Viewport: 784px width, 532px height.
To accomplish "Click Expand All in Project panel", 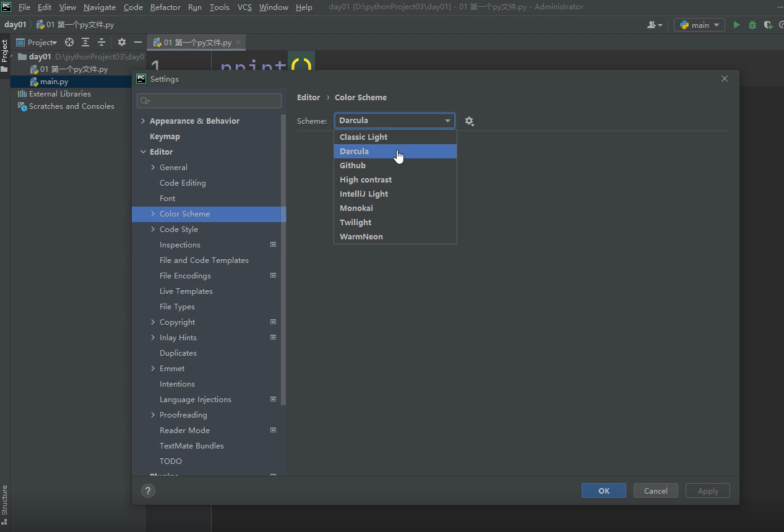I will [85, 42].
